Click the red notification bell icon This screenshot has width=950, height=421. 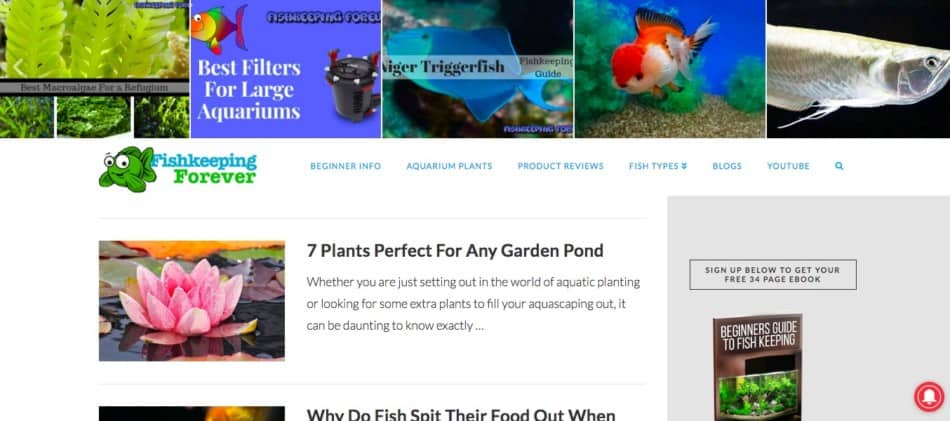pyautogui.click(x=929, y=397)
